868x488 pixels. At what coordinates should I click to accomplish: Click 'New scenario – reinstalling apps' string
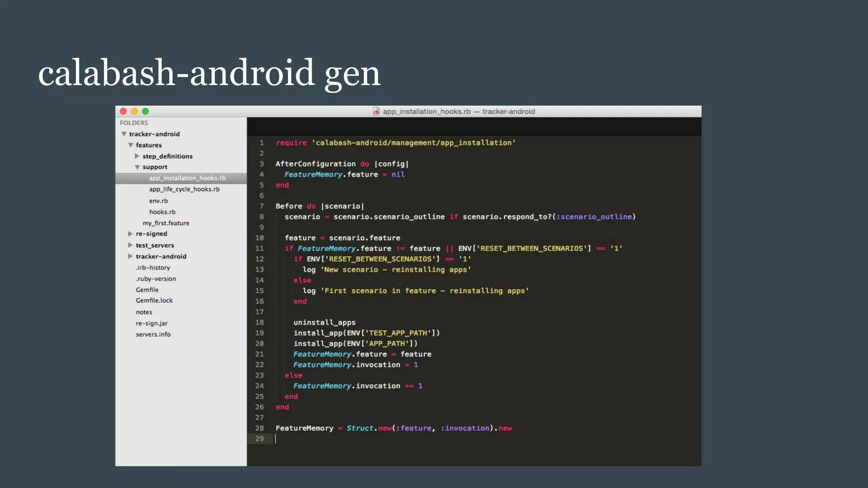(396, 270)
